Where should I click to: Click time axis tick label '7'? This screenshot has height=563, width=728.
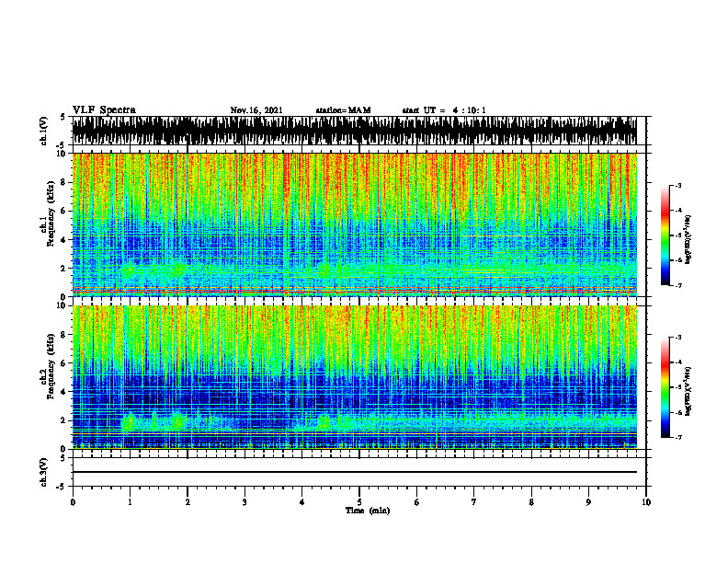click(x=474, y=502)
